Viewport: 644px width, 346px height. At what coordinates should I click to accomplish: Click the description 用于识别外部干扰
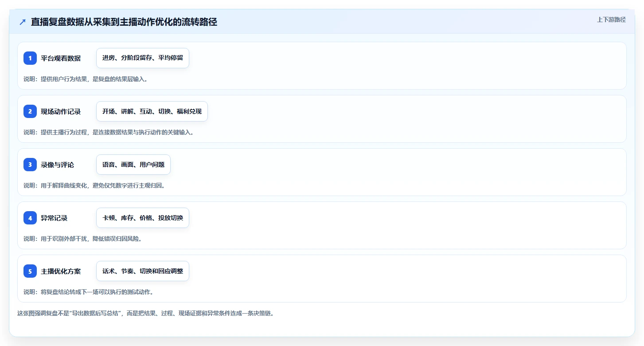(82, 239)
